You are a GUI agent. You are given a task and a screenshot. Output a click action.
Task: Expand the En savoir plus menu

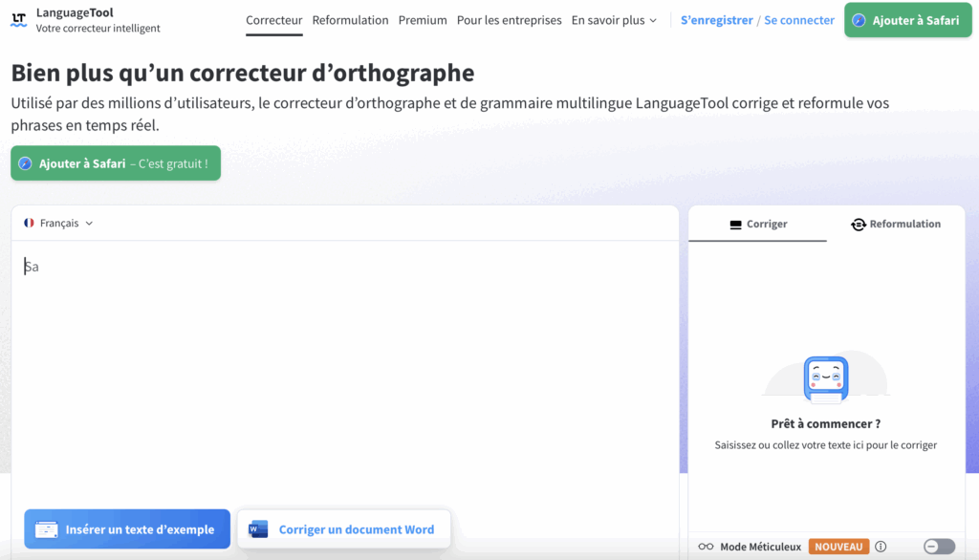(614, 20)
